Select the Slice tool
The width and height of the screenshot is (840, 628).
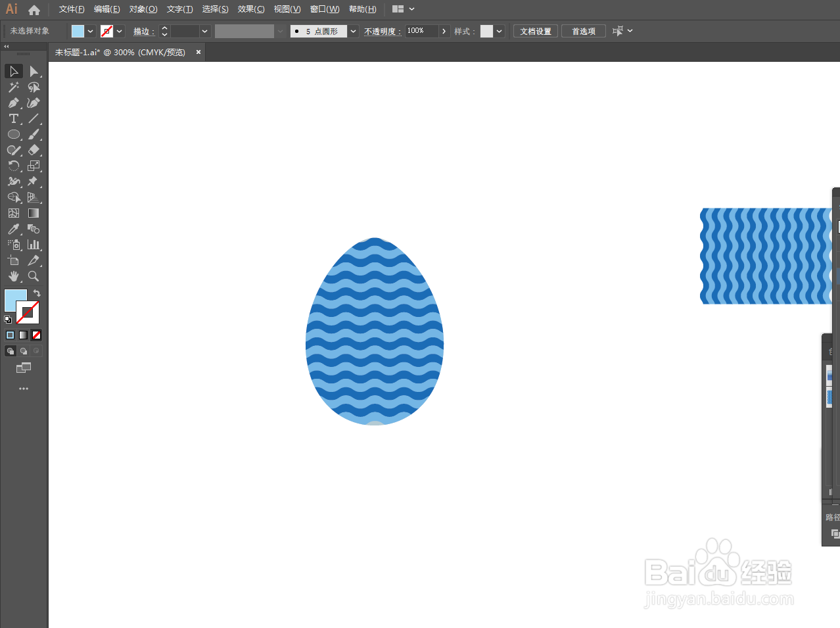tap(34, 260)
